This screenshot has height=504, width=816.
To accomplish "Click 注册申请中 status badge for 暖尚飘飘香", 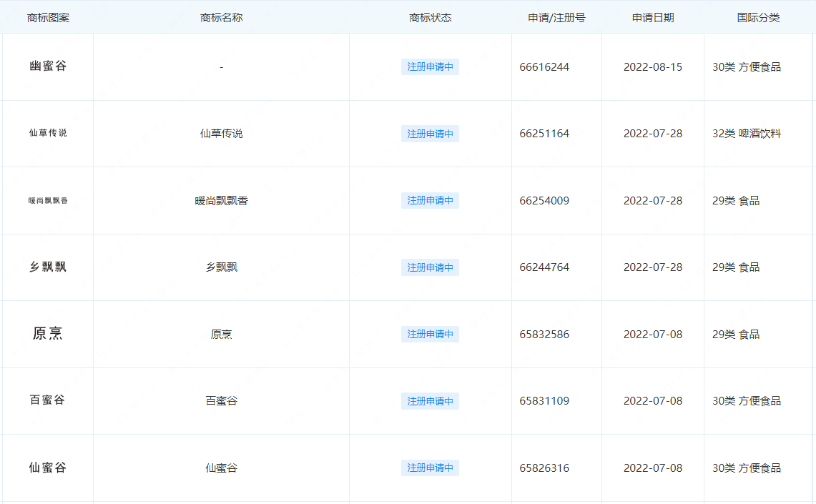I will 430,200.
